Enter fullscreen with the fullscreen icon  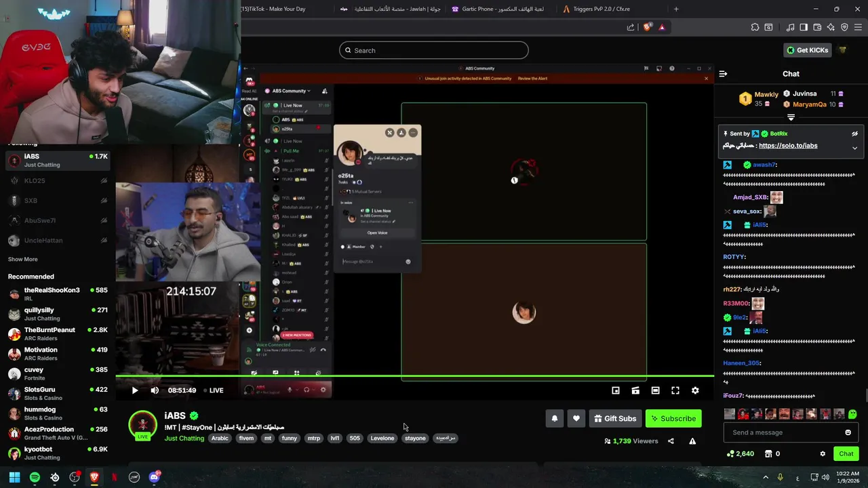coord(675,390)
